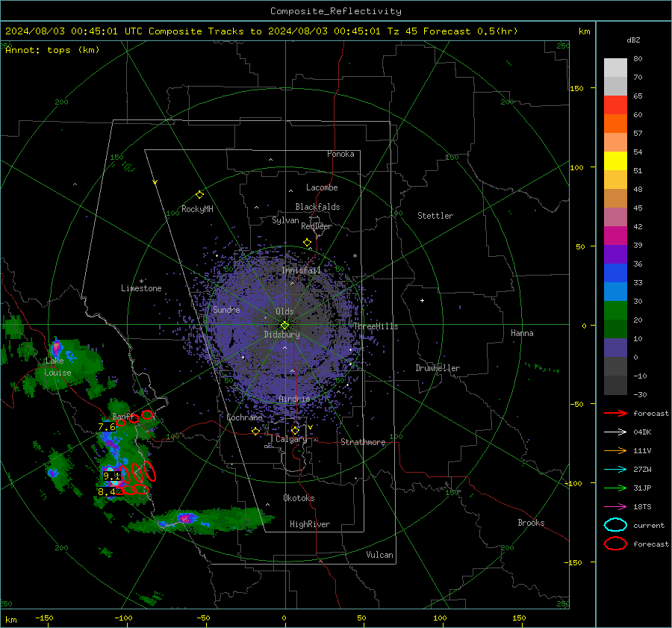Click the red forecast arrow legend icon

click(x=615, y=413)
